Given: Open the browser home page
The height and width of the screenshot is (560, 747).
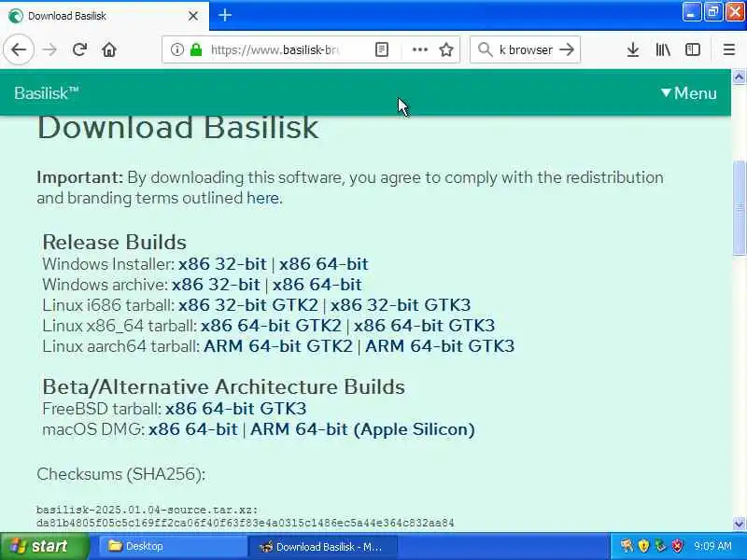Looking at the screenshot, I should coord(109,49).
